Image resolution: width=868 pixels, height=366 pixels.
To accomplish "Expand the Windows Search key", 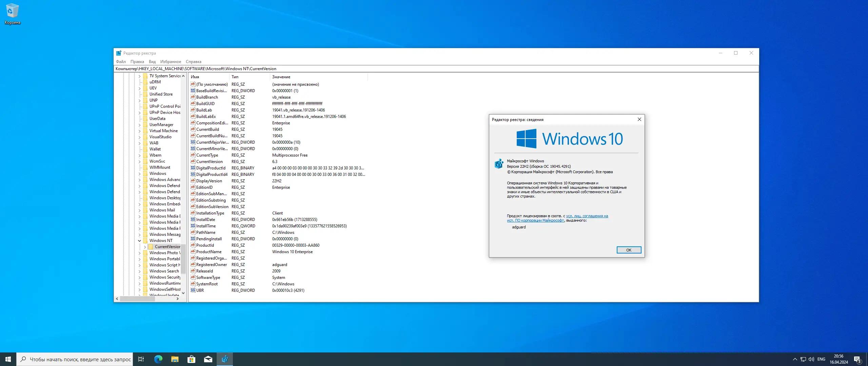I will point(139,271).
